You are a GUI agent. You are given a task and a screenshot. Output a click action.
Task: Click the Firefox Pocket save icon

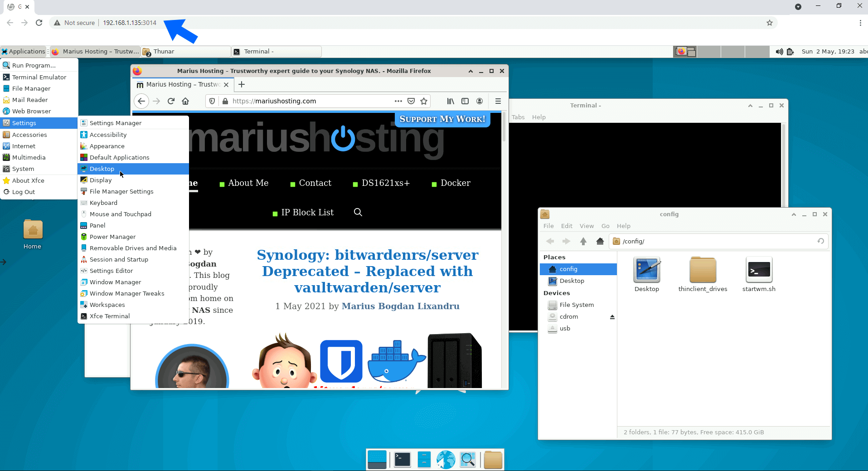click(411, 101)
